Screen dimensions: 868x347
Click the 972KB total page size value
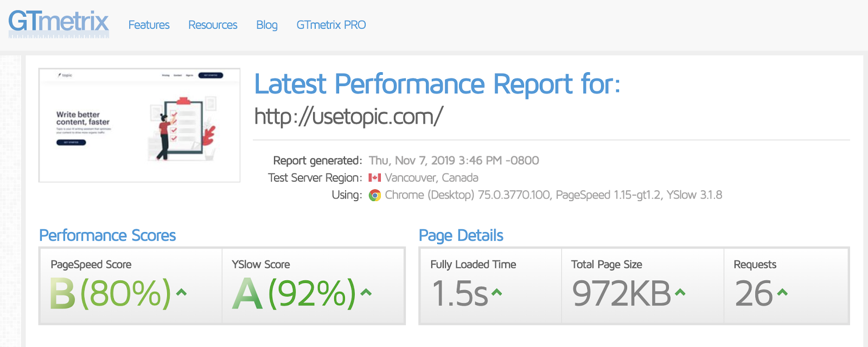[622, 294]
